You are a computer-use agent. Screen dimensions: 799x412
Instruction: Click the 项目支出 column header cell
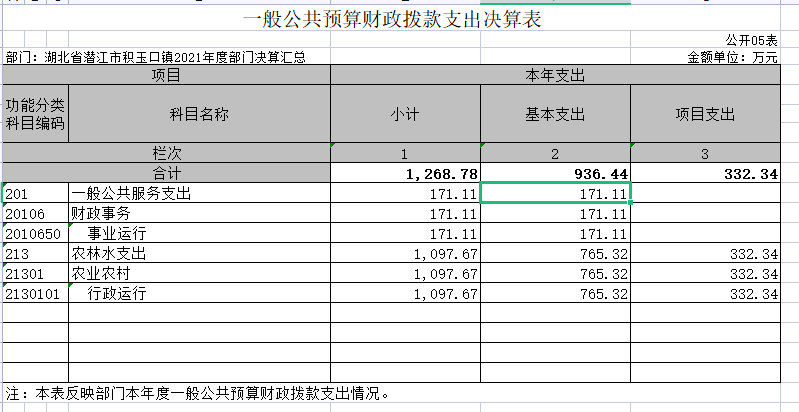[x=704, y=114]
